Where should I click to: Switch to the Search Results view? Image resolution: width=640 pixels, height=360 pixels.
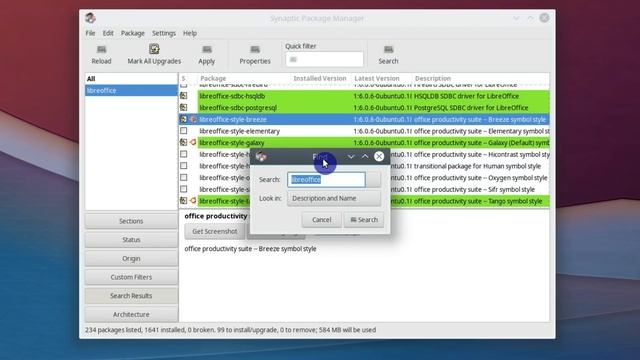coord(131,296)
